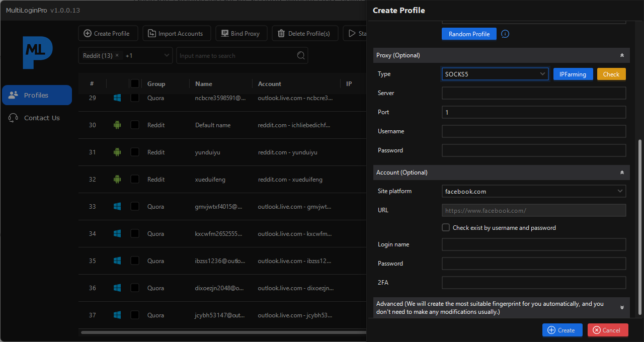Viewport: 644px width, 342px height.
Task: Click the MultiLoginPro ML logo
Action: (x=37, y=53)
